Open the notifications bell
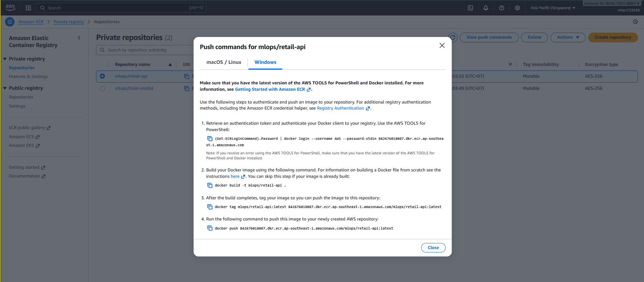 click(486, 8)
